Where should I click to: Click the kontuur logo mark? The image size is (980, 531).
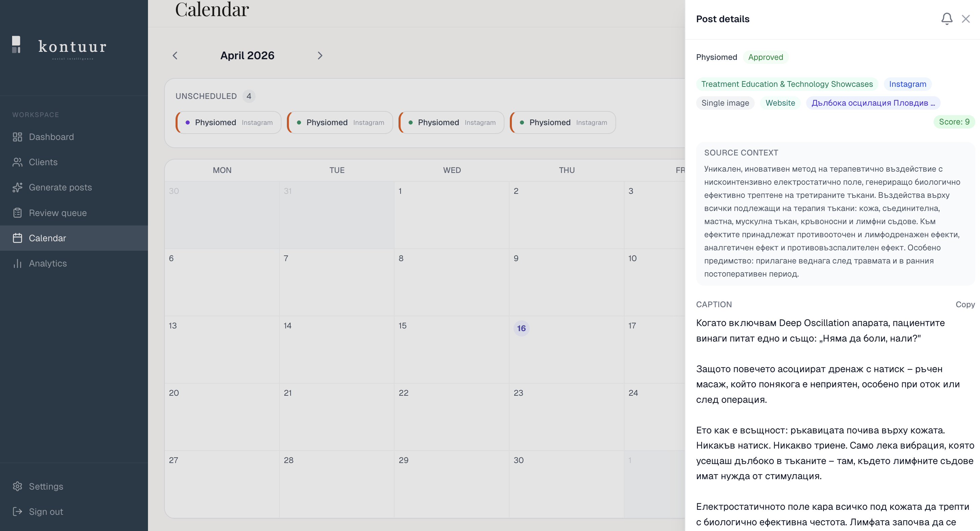pos(16,45)
